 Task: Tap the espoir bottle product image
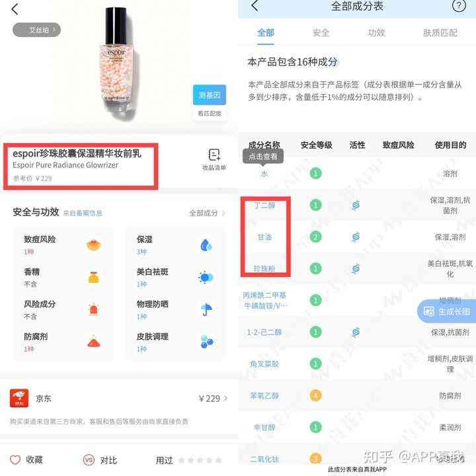click(x=117, y=61)
